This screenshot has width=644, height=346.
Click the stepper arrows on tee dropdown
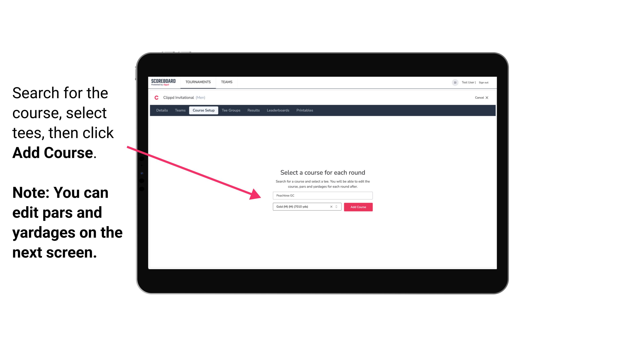click(x=337, y=207)
